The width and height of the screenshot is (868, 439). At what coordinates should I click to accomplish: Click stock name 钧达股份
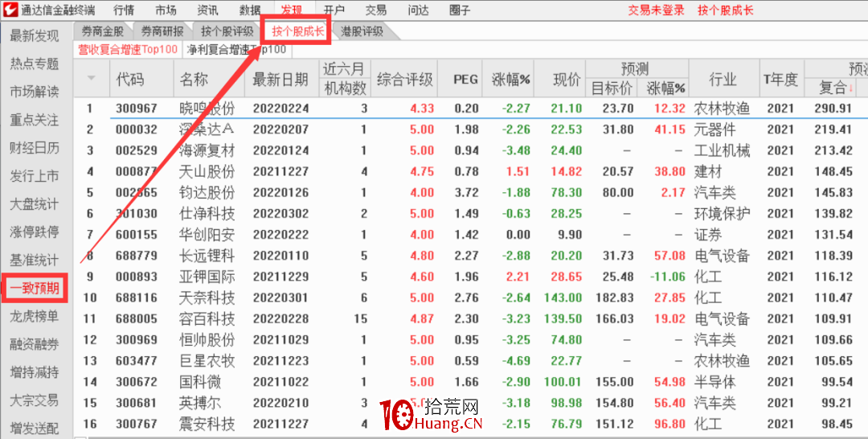coord(207,193)
